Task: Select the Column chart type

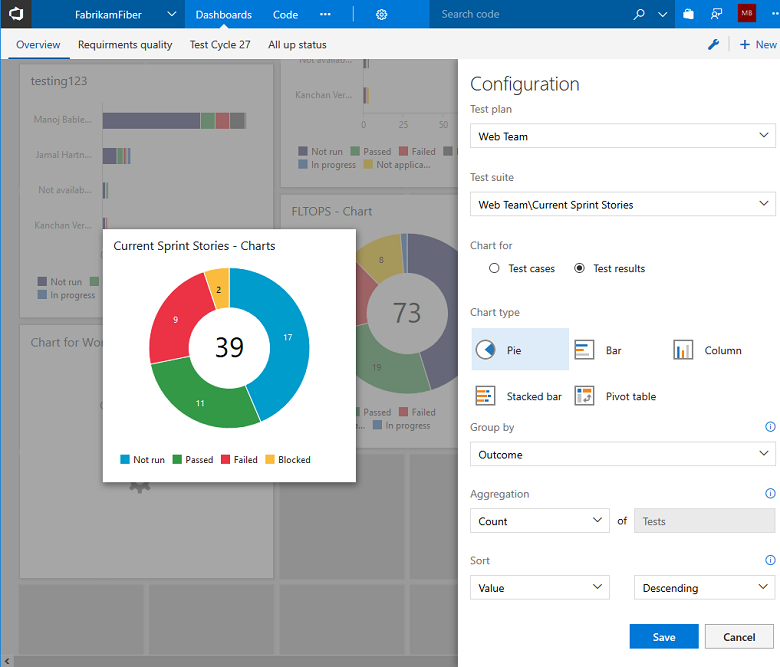Action: [707, 350]
